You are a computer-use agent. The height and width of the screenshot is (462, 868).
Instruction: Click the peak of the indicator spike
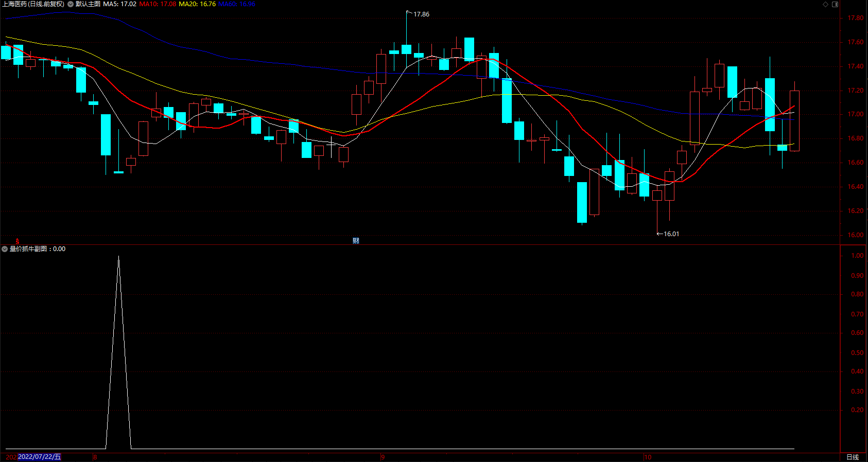pyautogui.click(x=118, y=257)
